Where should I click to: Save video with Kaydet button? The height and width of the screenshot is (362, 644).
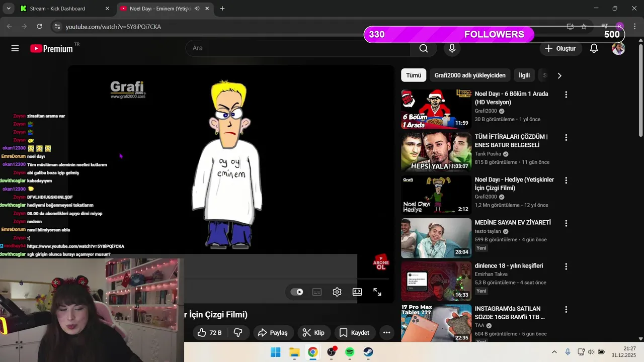(355, 332)
